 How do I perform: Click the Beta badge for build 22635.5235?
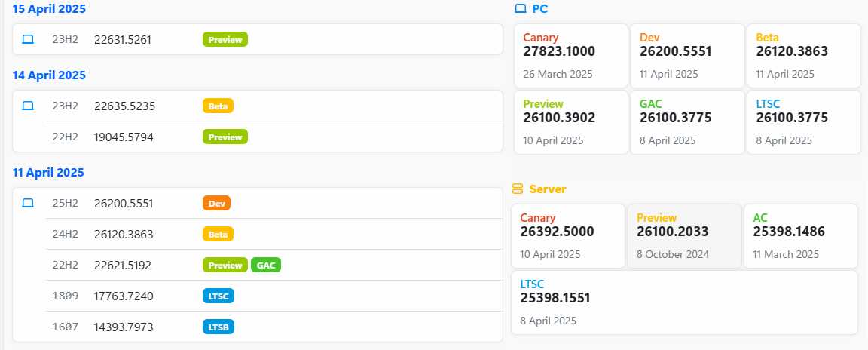pyautogui.click(x=218, y=106)
